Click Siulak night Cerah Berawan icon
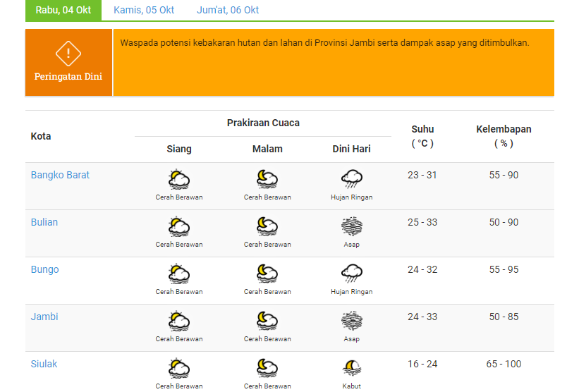This screenshot has height=392, width=567. coord(267,368)
